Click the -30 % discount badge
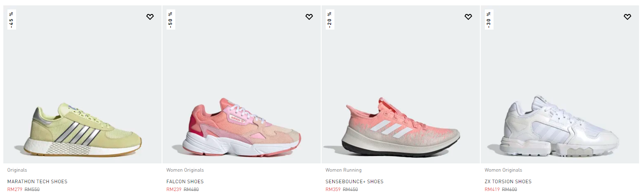 pos(489,20)
